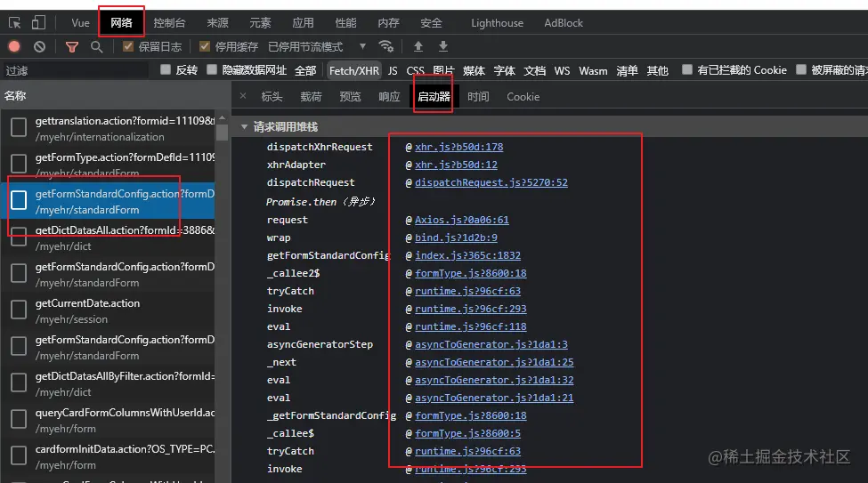
Task: Show the 时间 request tab
Action: pos(478,97)
